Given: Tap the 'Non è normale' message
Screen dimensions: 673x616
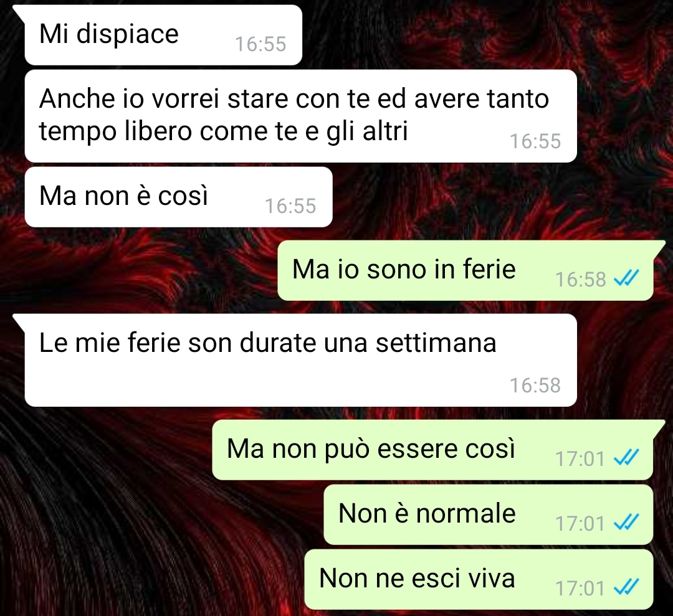Looking at the screenshot, I should point(489,514).
